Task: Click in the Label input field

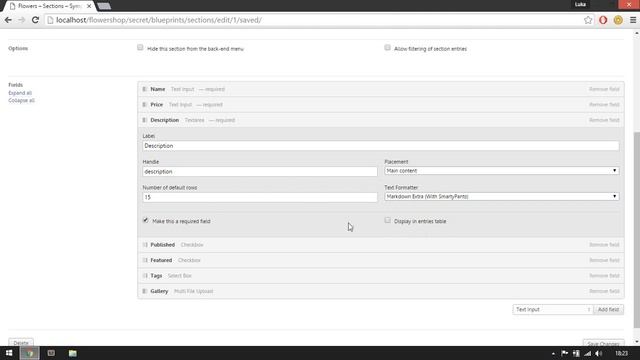Action: (380, 146)
